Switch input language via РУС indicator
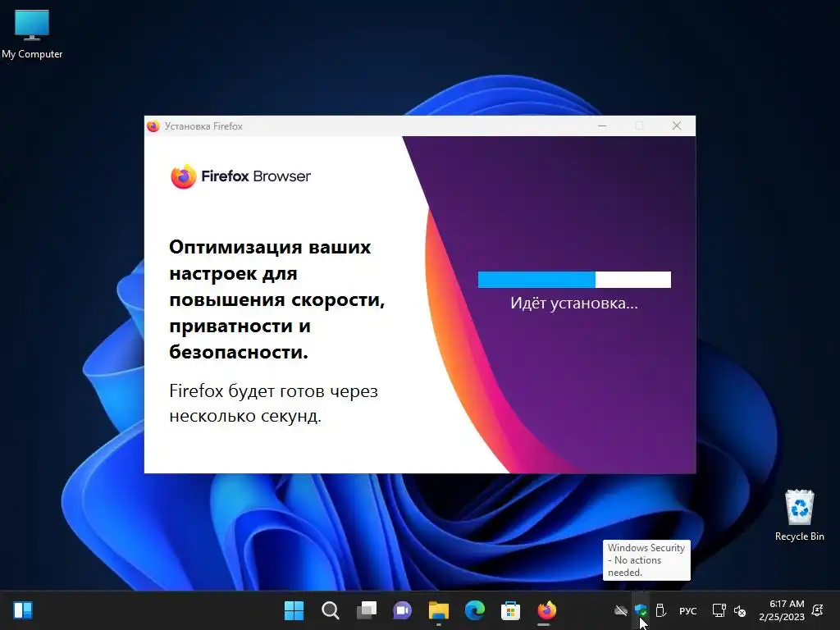The width and height of the screenshot is (840, 630). (688, 610)
